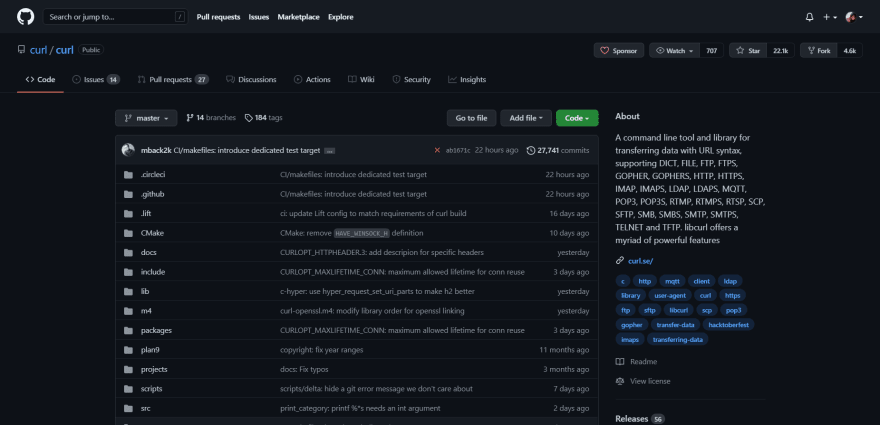
Task: Open the .lift folder
Action: pyautogui.click(x=146, y=213)
